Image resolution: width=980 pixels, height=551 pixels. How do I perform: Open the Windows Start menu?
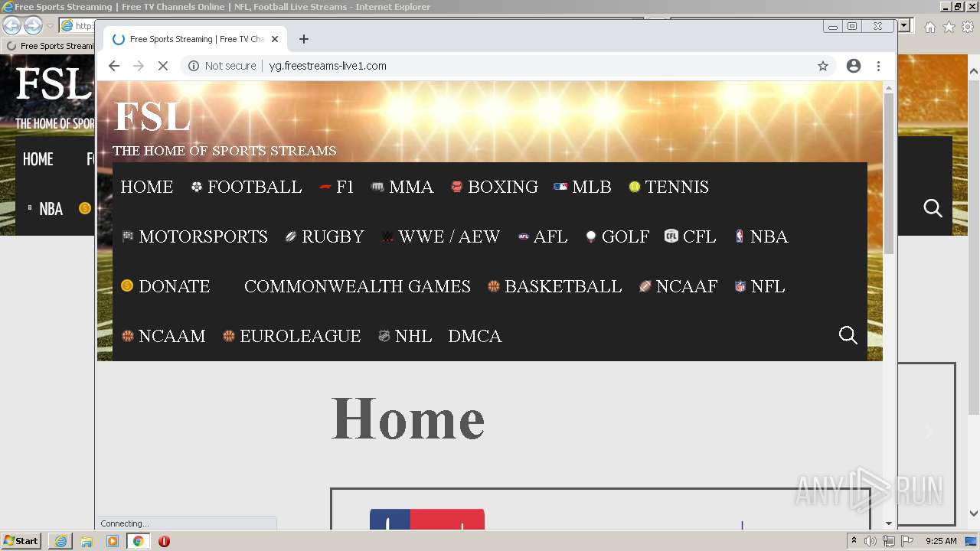coord(21,541)
